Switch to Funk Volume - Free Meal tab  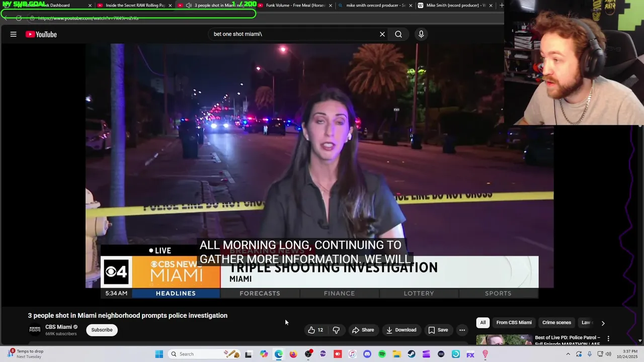[295, 6]
